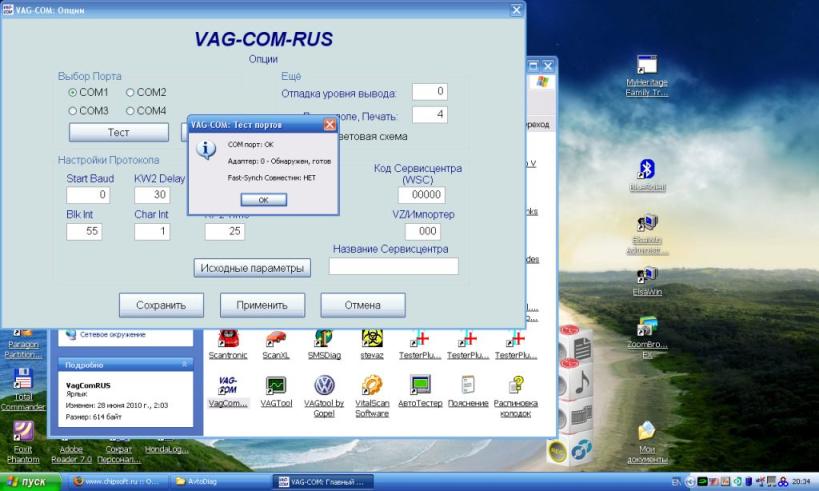Open the BlueSoleil Bluetooth desktop icon

point(646,170)
